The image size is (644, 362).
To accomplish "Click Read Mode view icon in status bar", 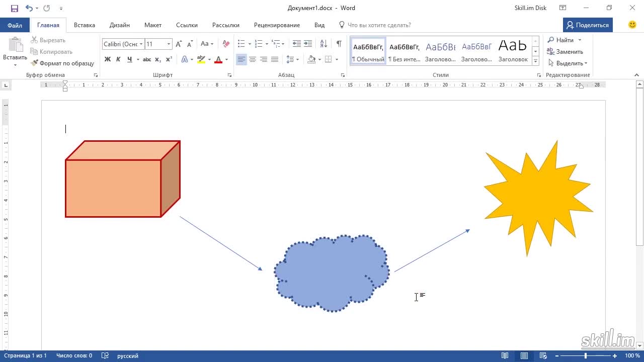I will click(505, 356).
